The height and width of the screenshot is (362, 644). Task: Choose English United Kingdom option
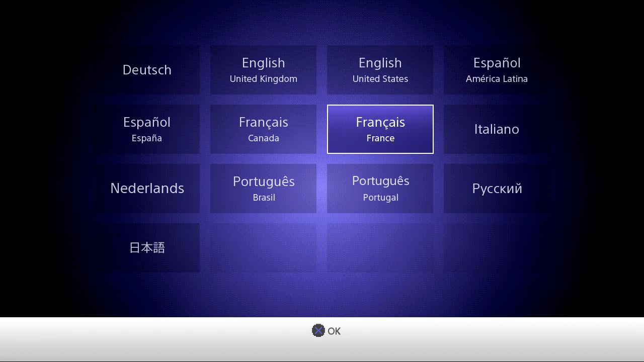click(x=263, y=70)
